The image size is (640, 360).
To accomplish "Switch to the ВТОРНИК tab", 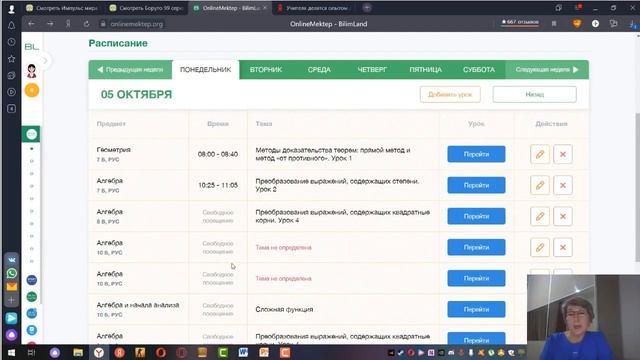I will (266, 70).
